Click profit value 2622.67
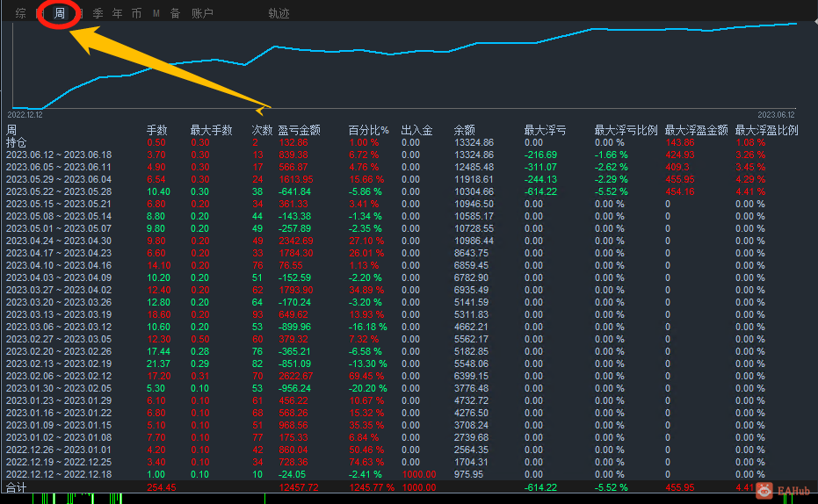 click(296, 376)
